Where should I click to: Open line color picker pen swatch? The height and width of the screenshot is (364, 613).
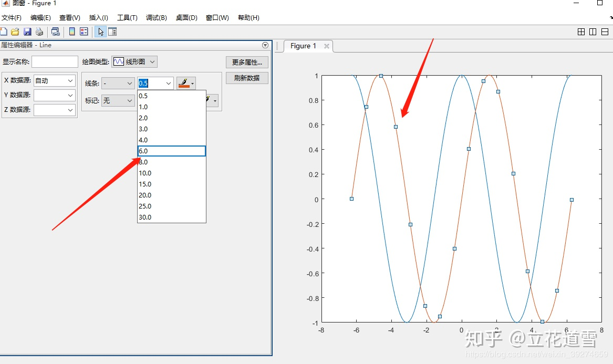pos(186,83)
